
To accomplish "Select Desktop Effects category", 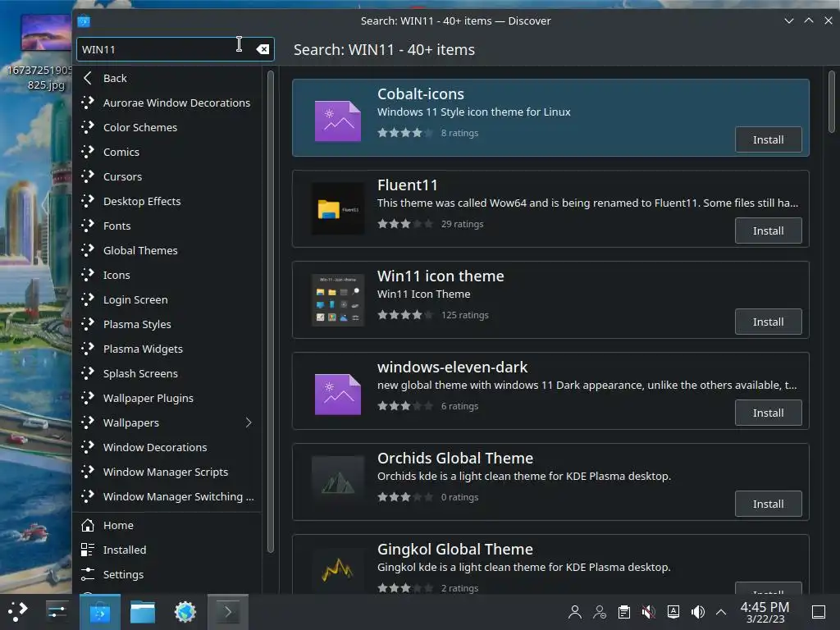I will (x=168, y=202).
